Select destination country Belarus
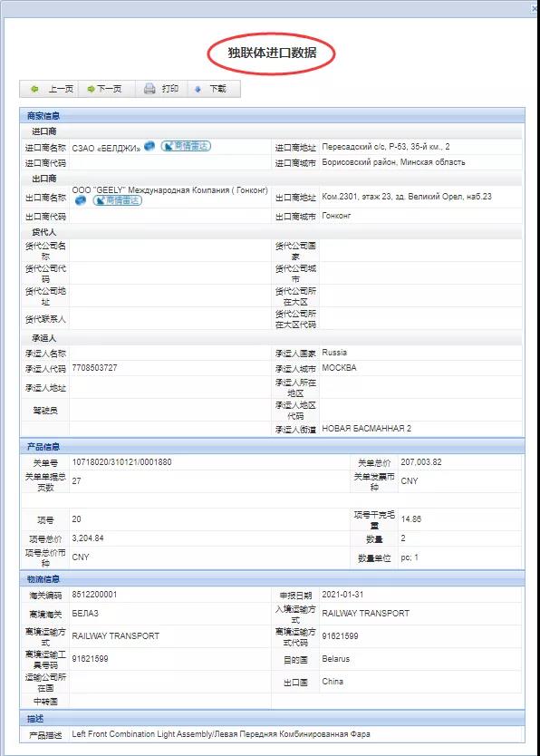Image resolution: width=540 pixels, height=756 pixels. (x=336, y=659)
